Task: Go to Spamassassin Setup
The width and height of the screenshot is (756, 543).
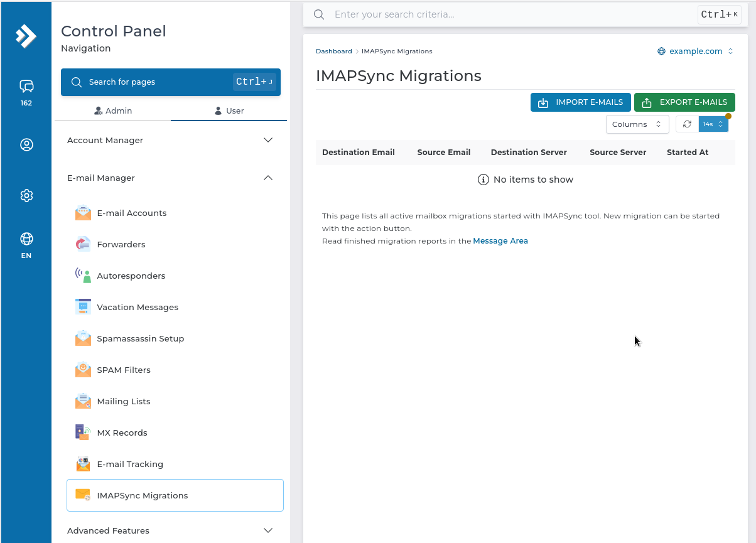Action: pyautogui.click(x=140, y=338)
